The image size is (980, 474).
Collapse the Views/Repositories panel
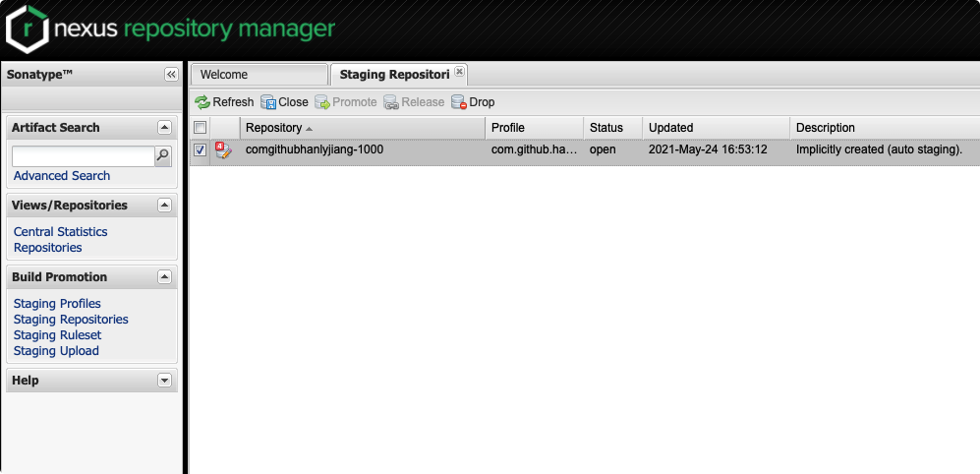tap(164, 206)
